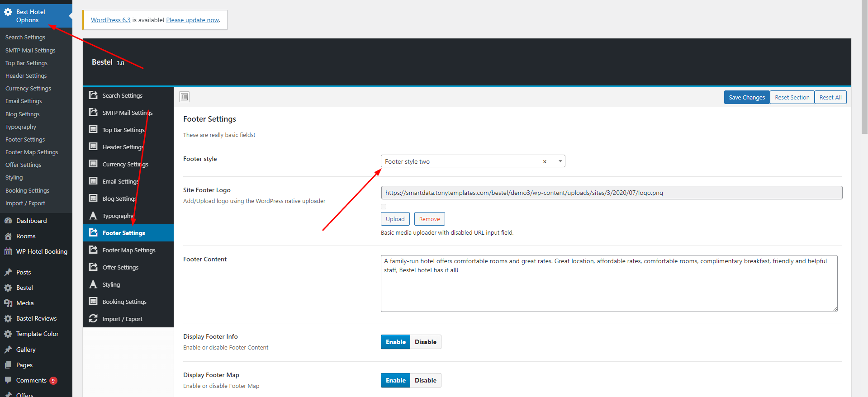Click the Pages icon in sidebar
Image resolution: width=868 pixels, height=397 pixels.
point(8,365)
